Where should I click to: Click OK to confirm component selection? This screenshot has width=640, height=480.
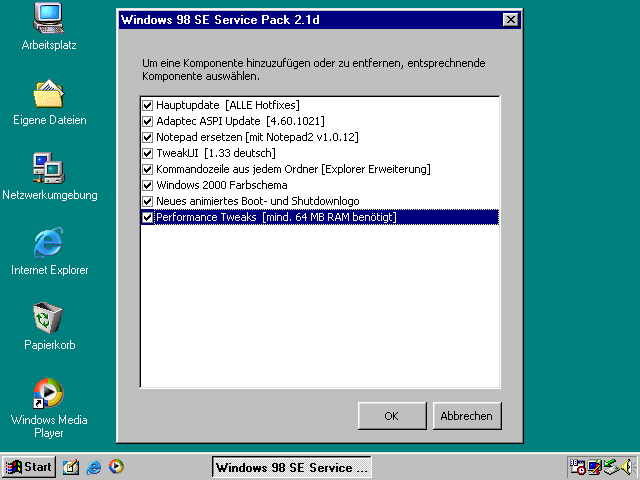coord(392,416)
